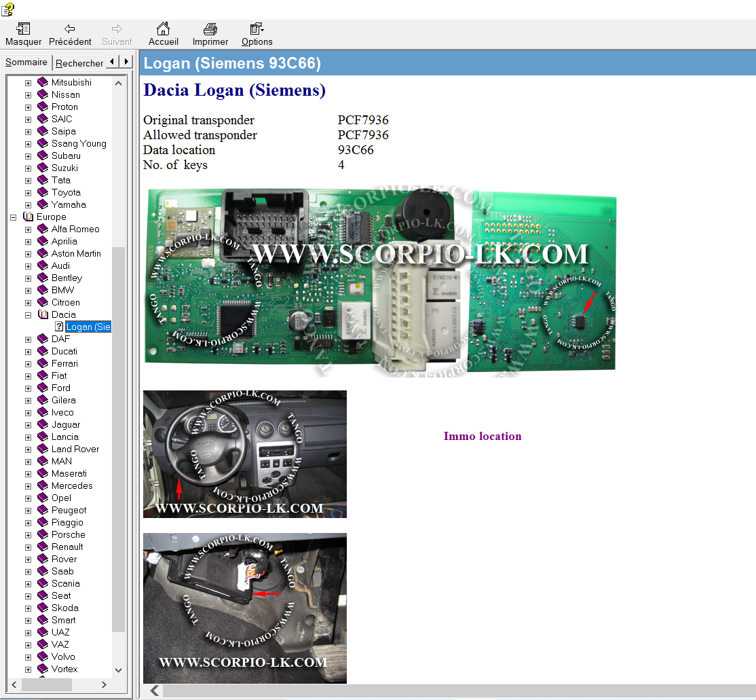The width and height of the screenshot is (756, 700).
Task: Click the help window icon at top-left
Action: [7, 9]
